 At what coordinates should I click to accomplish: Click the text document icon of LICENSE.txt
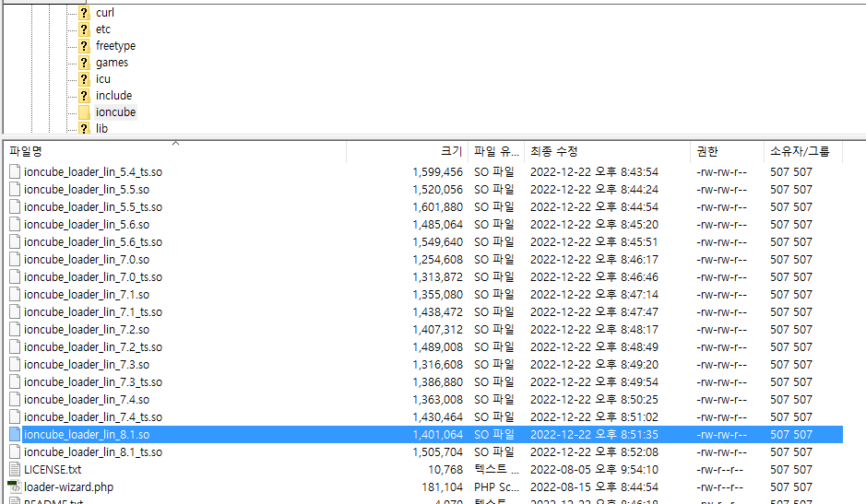[x=15, y=470]
